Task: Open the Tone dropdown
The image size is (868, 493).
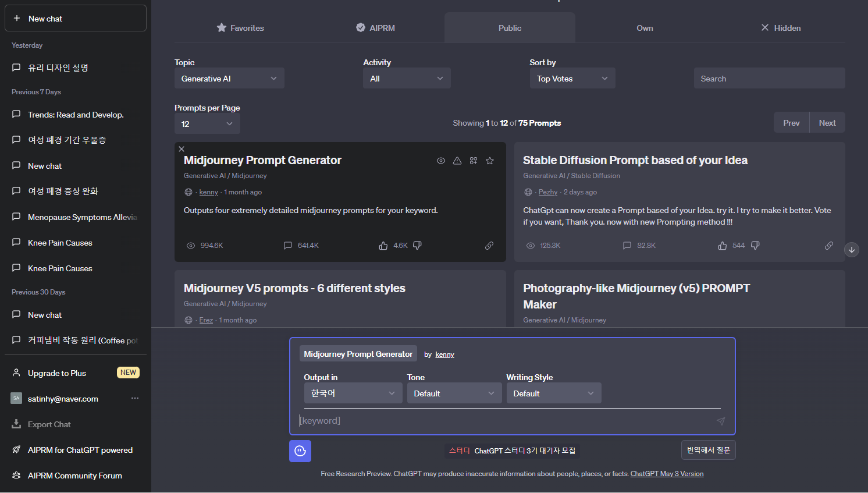Action: click(x=454, y=393)
